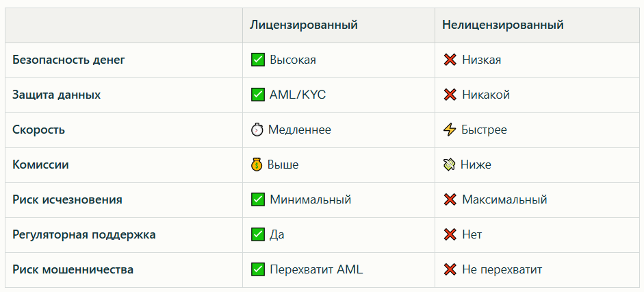Click the green checkmark next to Да

pos(258,234)
